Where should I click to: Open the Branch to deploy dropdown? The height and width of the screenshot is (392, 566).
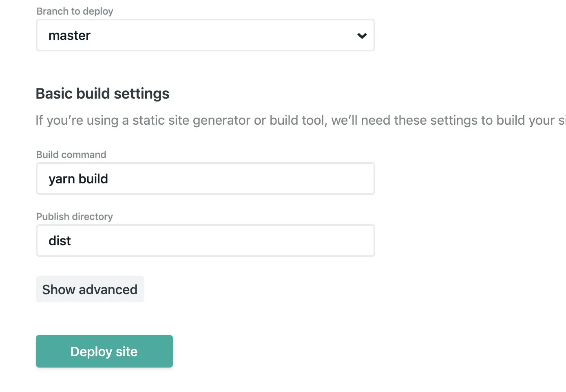[x=205, y=35]
